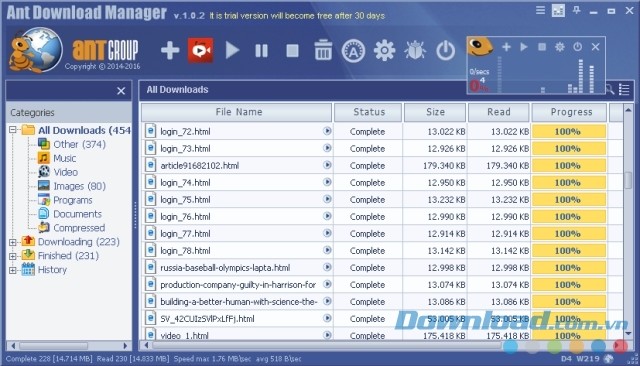Add download from the mini widget plus icon

[x=506, y=47]
